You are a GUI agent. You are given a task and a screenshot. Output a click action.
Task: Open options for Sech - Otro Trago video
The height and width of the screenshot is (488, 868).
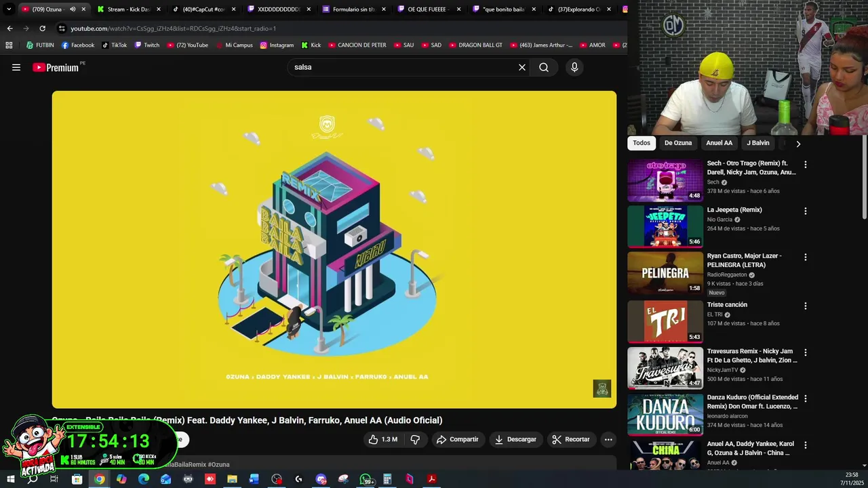pos(806,165)
